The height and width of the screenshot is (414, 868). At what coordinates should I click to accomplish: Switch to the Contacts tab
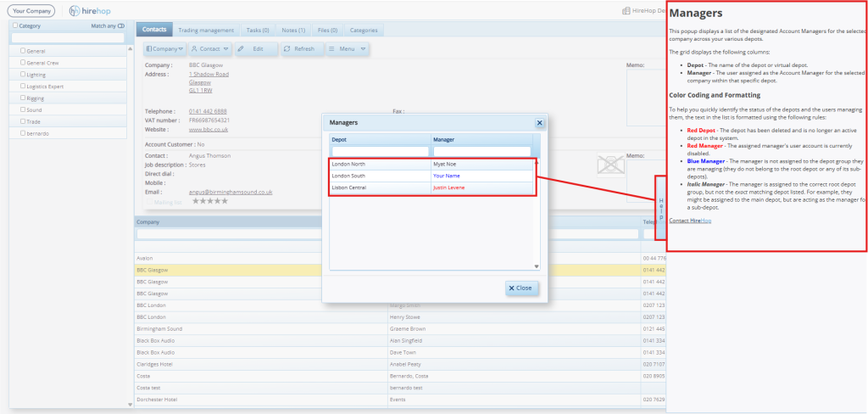[x=154, y=30]
